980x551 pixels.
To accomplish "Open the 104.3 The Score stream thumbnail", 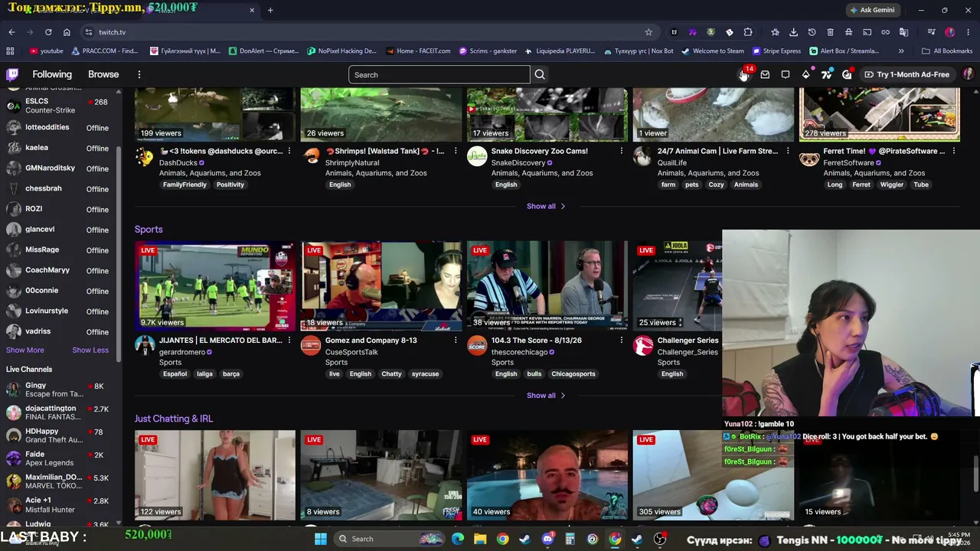I will [547, 286].
